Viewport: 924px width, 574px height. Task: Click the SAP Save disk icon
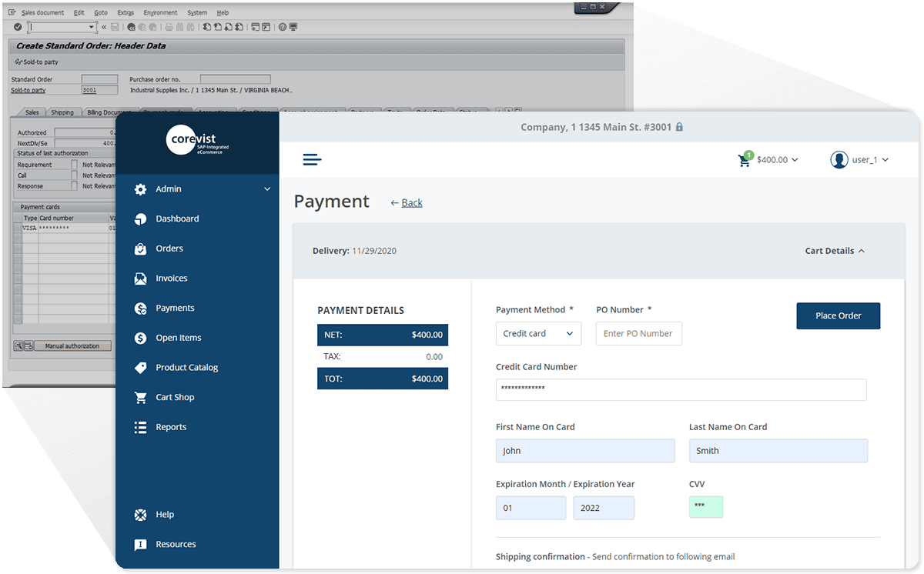tap(115, 27)
